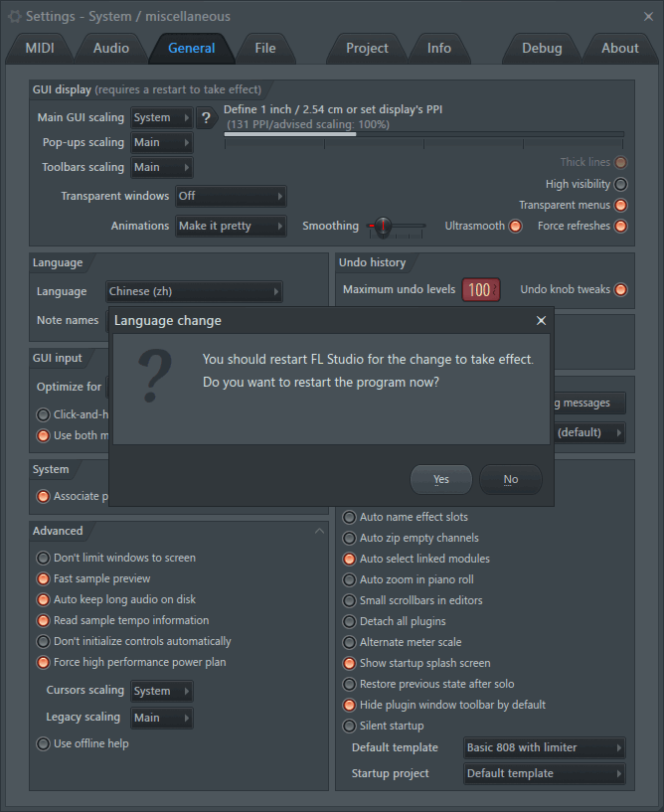The width and height of the screenshot is (664, 812).
Task: Click No to skip restarting the program
Action: tap(510, 479)
